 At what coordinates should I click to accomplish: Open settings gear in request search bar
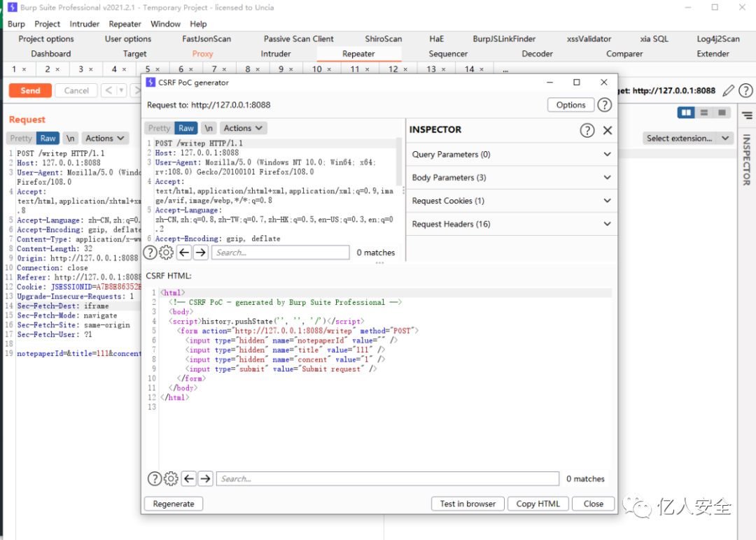167,253
